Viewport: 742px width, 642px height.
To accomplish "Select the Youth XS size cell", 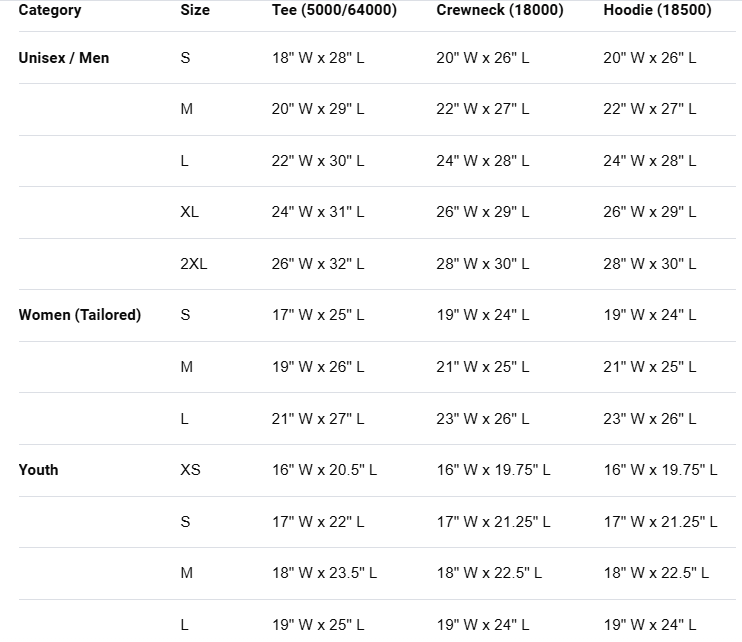I will click(x=190, y=470).
